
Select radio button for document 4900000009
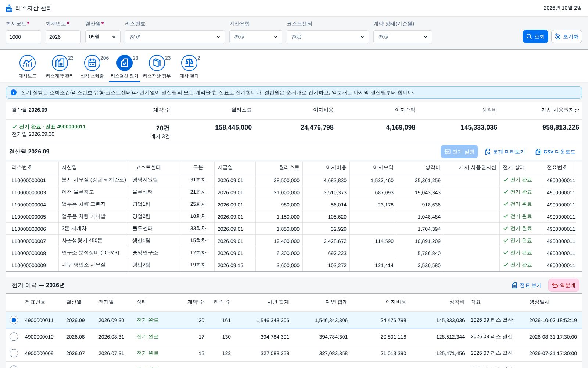pyautogui.click(x=14, y=353)
